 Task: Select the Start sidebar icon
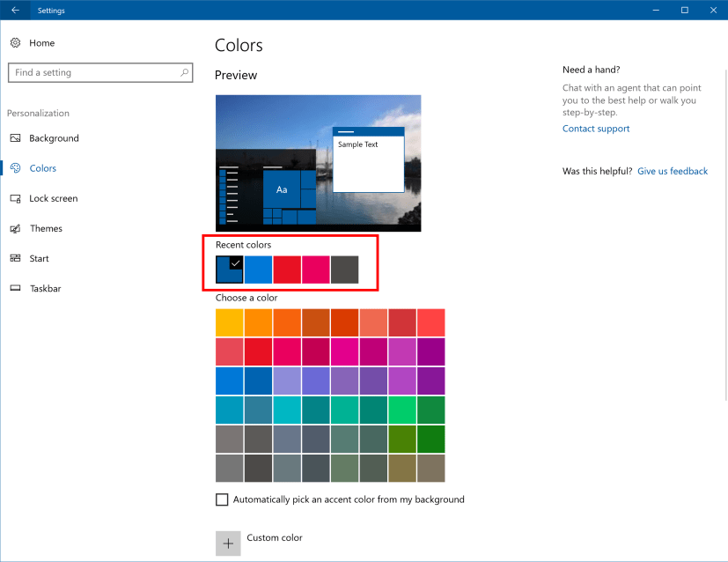click(15, 258)
